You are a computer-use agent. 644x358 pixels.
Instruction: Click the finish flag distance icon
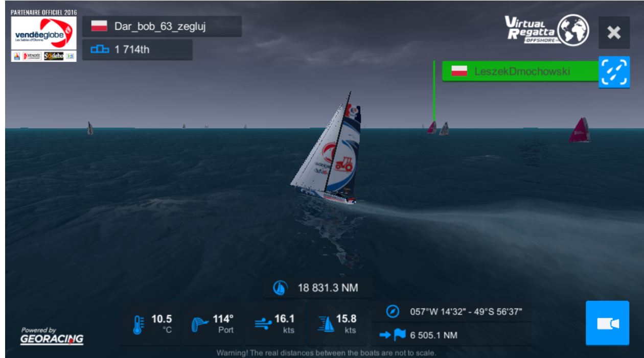click(393, 335)
